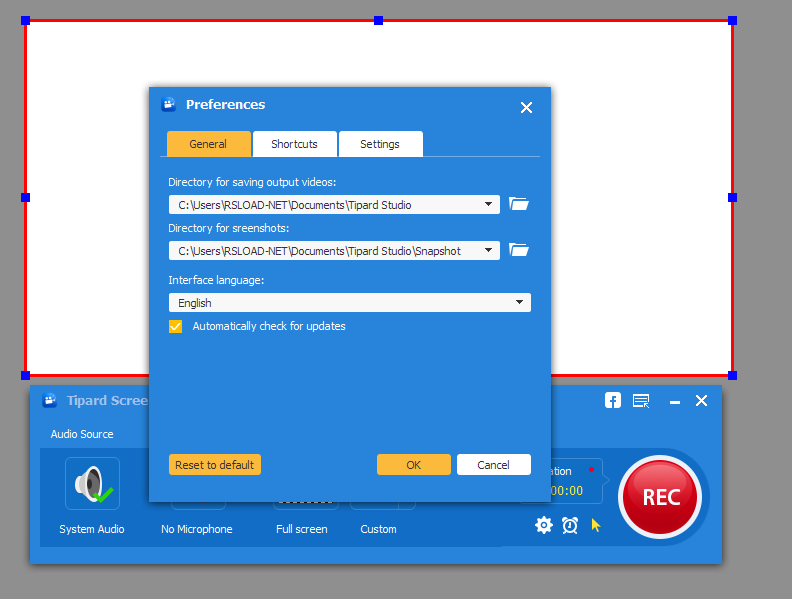Image resolution: width=792 pixels, height=599 pixels.
Task: Click bottom-left corner handle of capture region
Action: pyautogui.click(x=25, y=375)
